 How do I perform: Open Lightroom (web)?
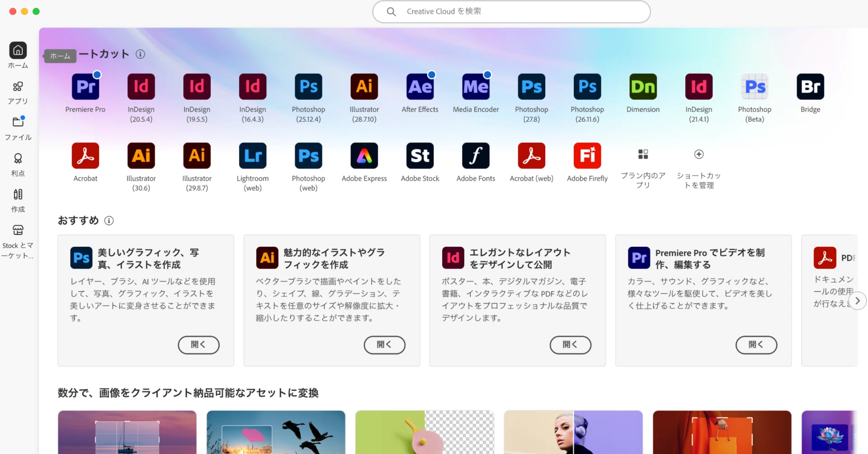pos(253,155)
